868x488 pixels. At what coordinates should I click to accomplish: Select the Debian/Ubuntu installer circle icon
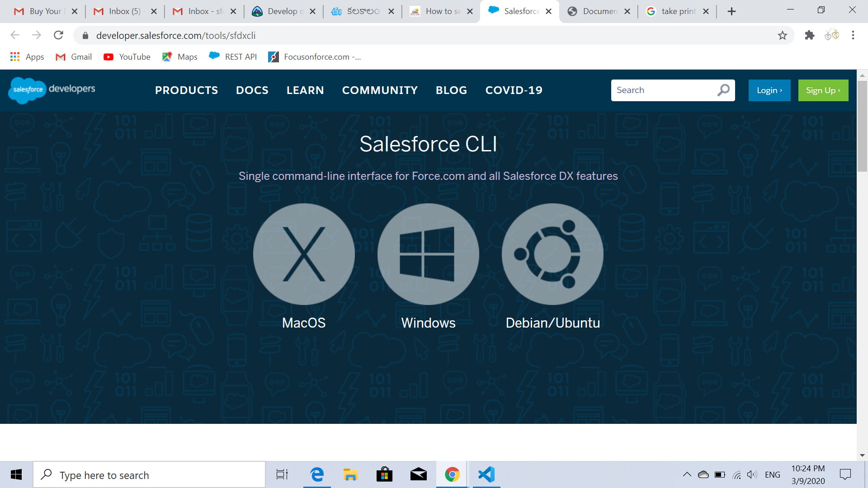(x=552, y=254)
